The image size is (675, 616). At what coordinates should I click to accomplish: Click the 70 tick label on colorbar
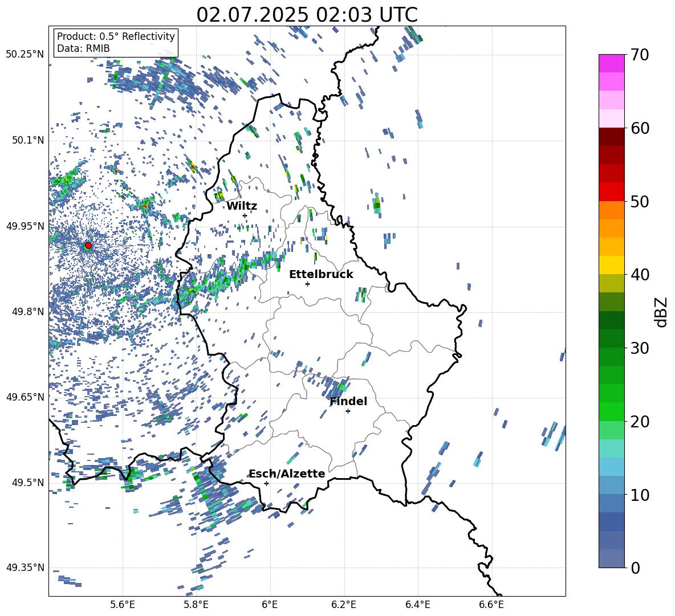(x=640, y=55)
